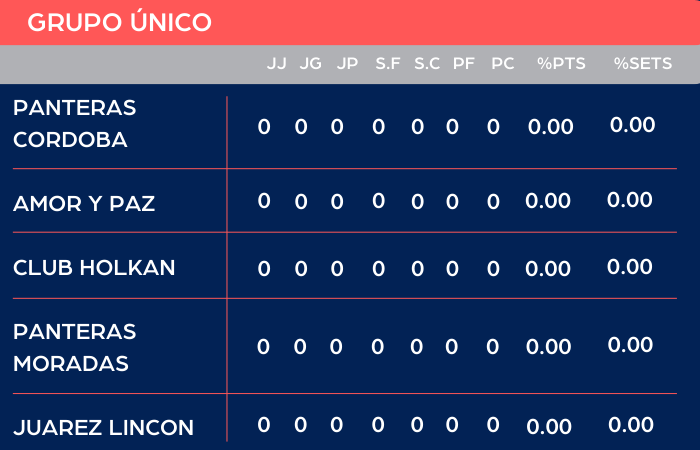Open the AMOR Y PAZ team name
Image resolution: width=700 pixels, height=450 pixels.
click(x=84, y=204)
